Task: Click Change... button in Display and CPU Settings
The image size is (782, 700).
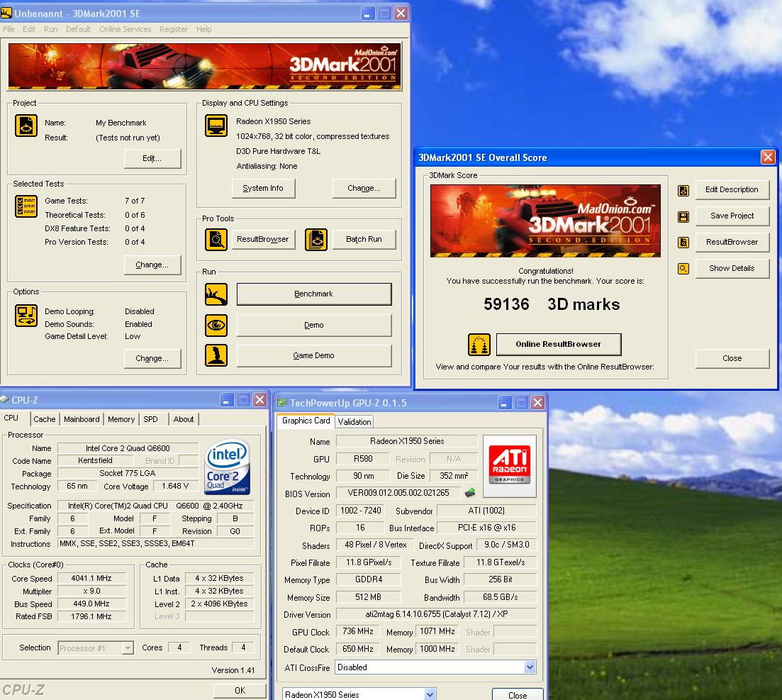Action: [364, 188]
